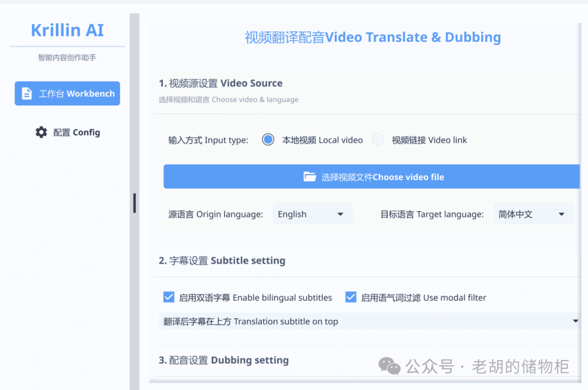Select the Video link radio button
Screen dimensions: 588x390
pos(378,140)
